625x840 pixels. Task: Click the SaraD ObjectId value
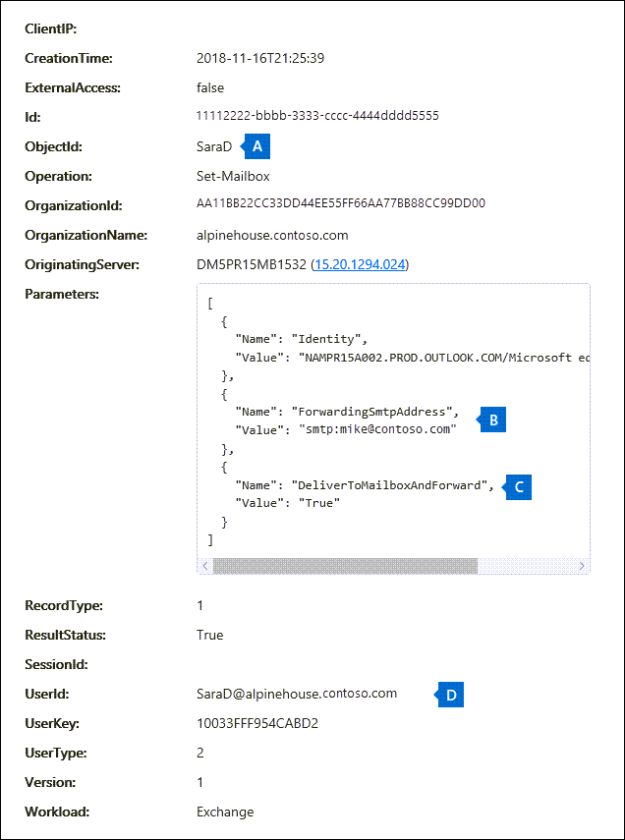213,147
